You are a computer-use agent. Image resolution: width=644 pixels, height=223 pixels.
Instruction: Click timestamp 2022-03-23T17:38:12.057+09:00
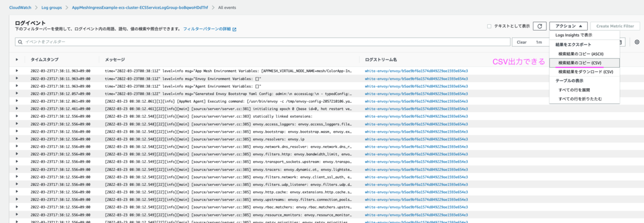click(60, 93)
